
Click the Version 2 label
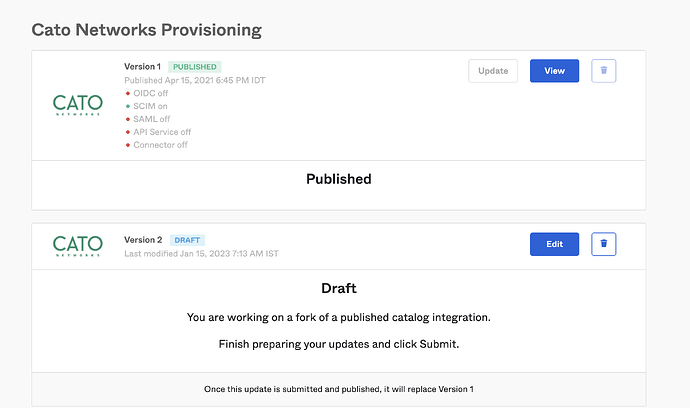pyautogui.click(x=143, y=240)
